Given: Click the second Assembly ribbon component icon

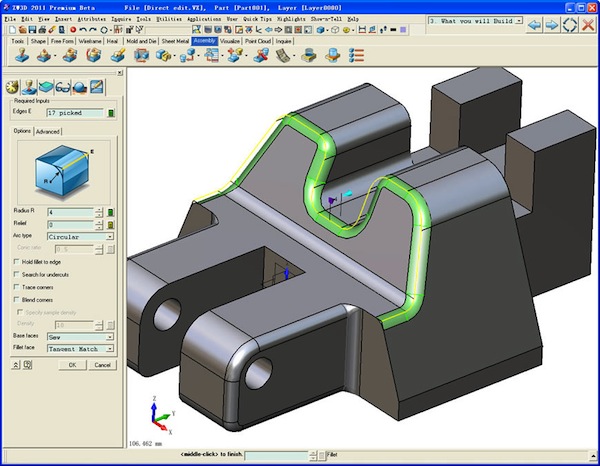Looking at the screenshot, I should [44, 55].
